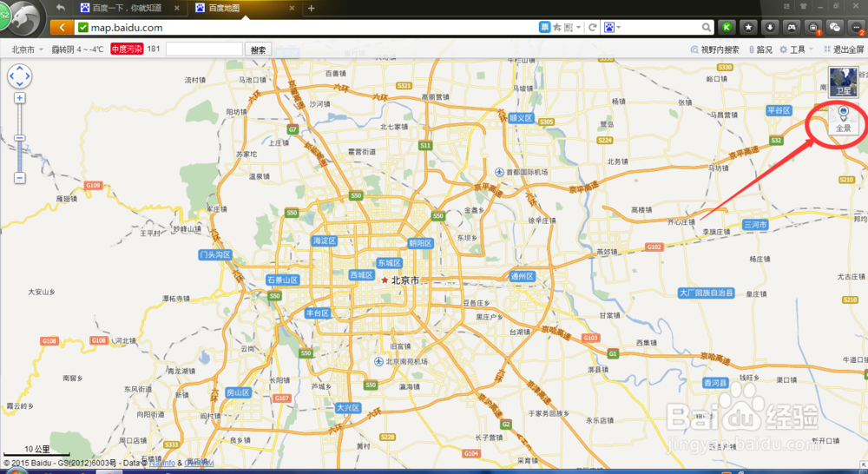Screen dimensions: 868x474
Task: Click the browser back arrow button
Action: pos(62,27)
